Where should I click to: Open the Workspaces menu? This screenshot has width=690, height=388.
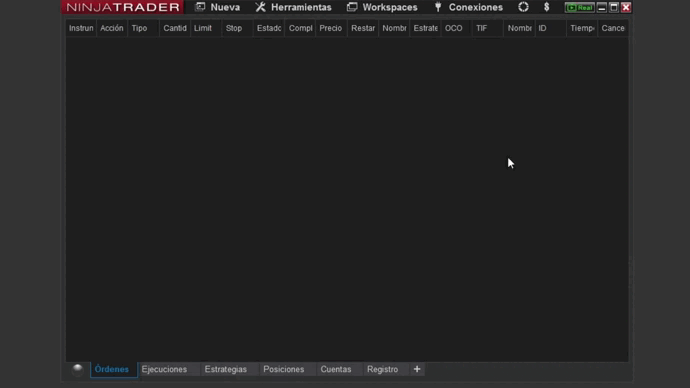pos(382,7)
